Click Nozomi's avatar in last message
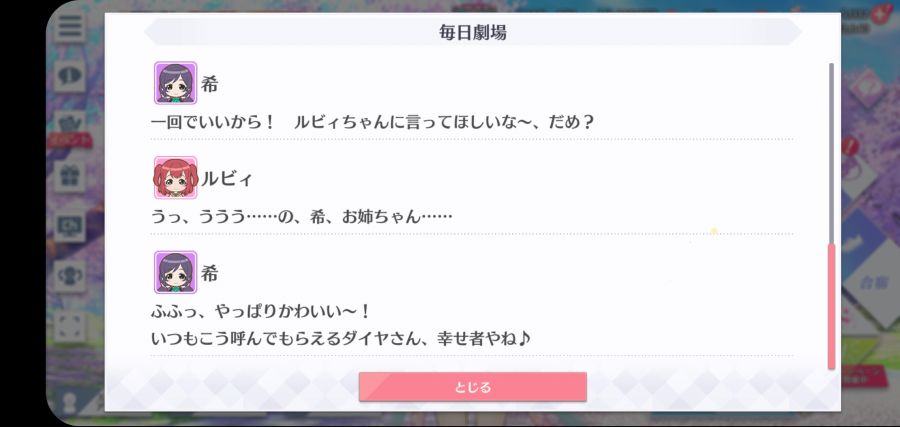The width and height of the screenshot is (900, 427). (x=175, y=272)
